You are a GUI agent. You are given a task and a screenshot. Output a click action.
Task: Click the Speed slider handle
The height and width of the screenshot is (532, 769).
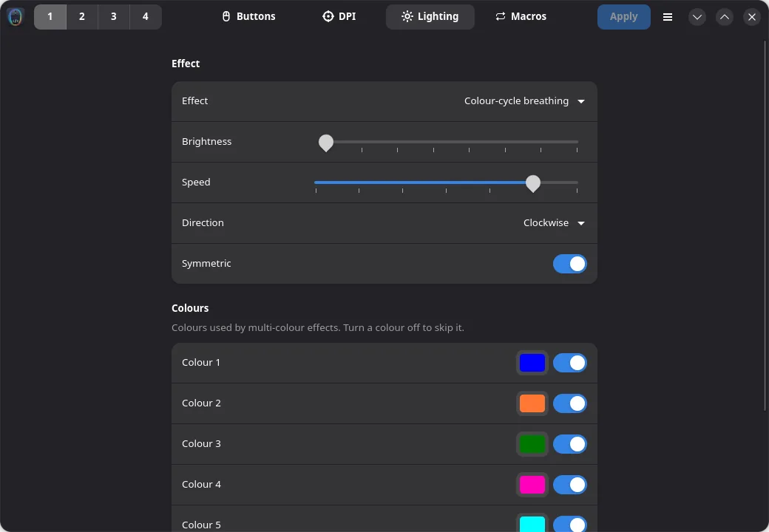click(x=533, y=183)
